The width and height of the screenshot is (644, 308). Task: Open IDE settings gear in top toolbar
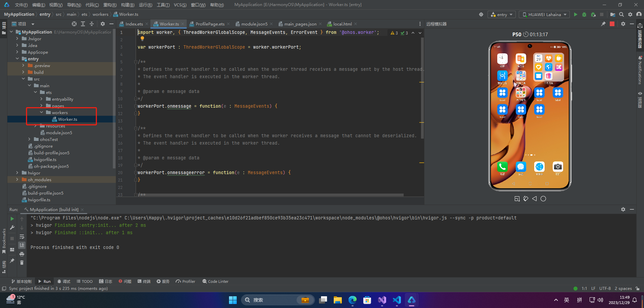630,14
